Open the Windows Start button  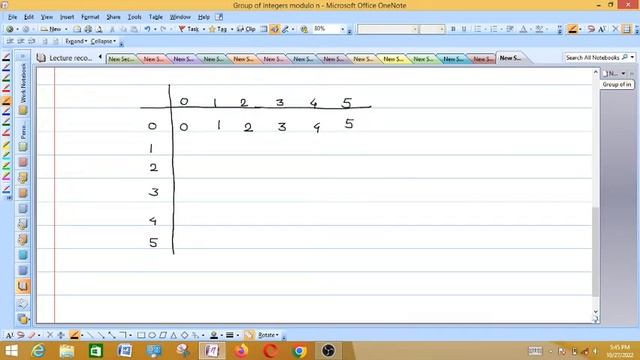pyautogui.click(x=11, y=351)
